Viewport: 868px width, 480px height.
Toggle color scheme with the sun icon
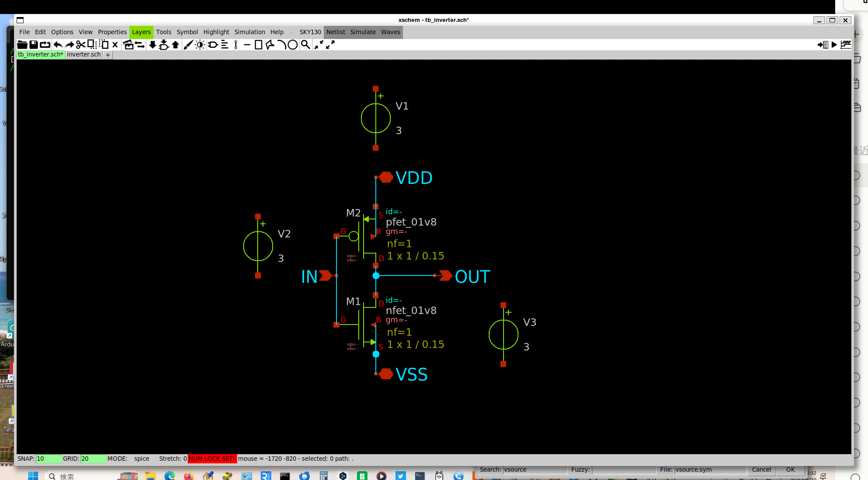200,45
